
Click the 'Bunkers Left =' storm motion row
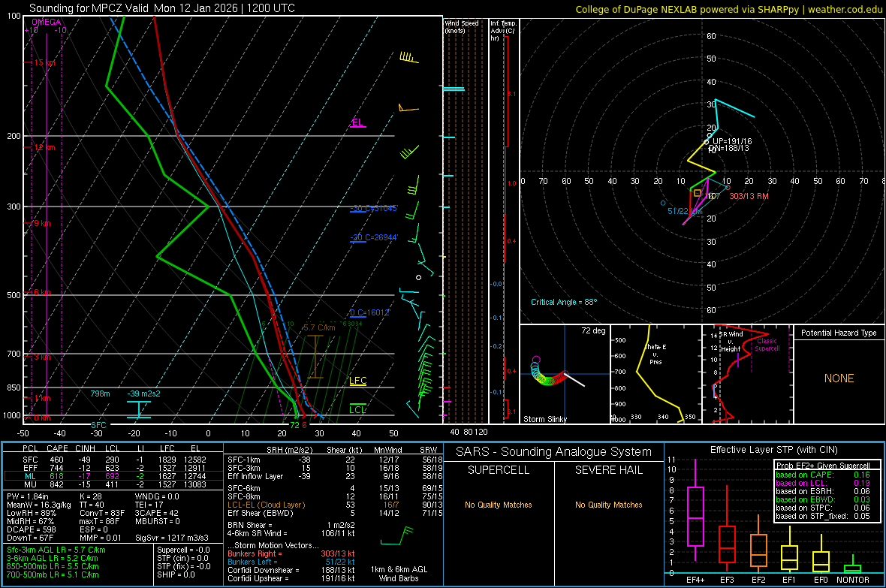[291, 562]
